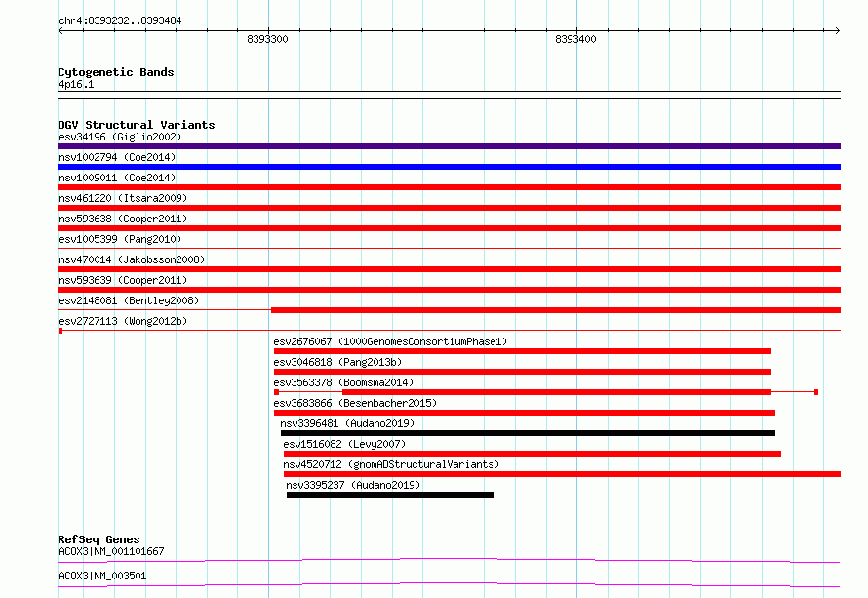Click the Cytogenetic Bands track title

116,72
